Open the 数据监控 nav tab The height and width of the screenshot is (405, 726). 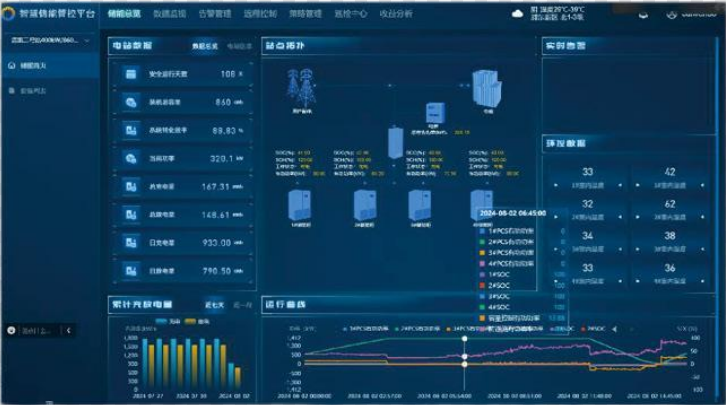tap(169, 14)
